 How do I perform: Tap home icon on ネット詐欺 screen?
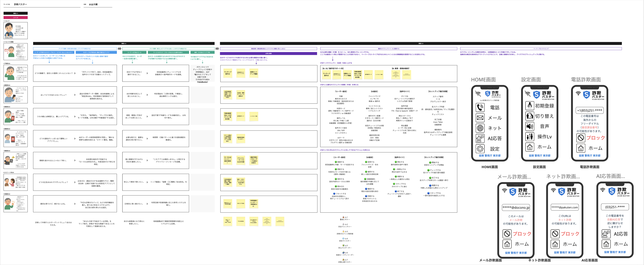click(555, 244)
